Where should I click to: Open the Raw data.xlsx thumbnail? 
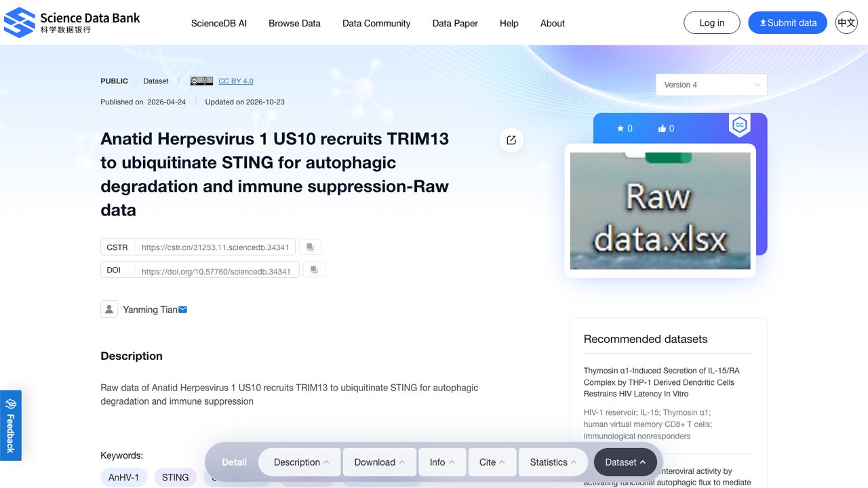tap(660, 211)
